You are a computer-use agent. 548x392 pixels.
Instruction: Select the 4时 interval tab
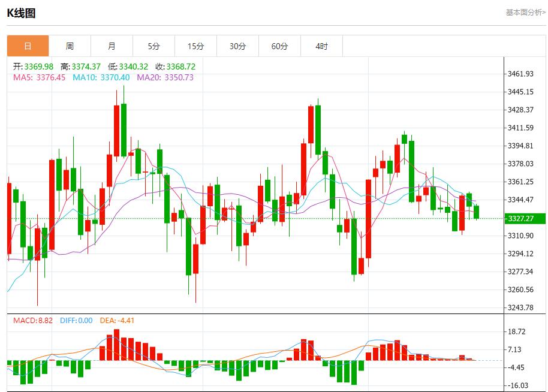[321, 46]
